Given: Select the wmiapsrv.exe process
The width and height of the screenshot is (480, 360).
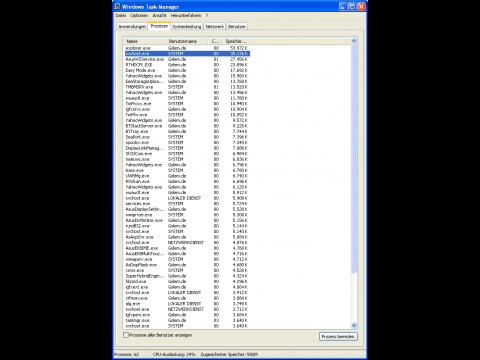Looking at the screenshot, I should coord(187,259).
